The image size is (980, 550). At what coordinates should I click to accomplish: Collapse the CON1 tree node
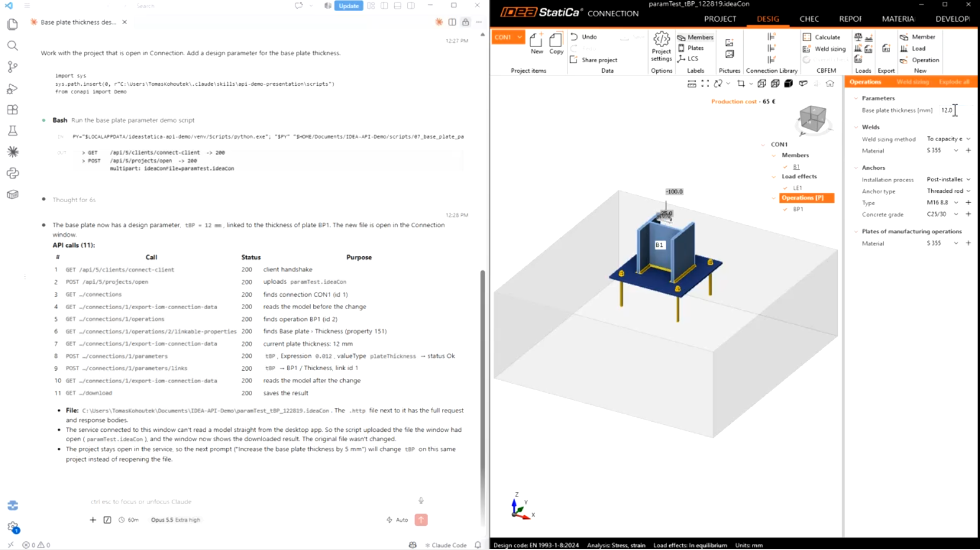(763, 145)
